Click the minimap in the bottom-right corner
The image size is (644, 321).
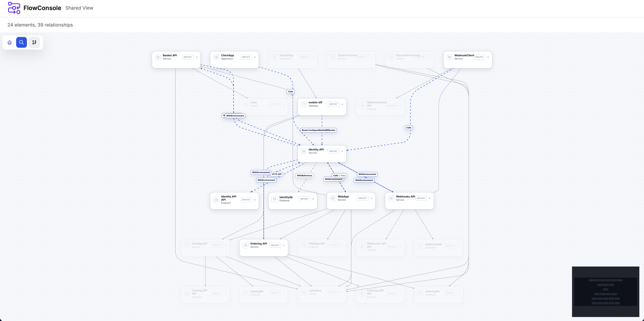click(x=606, y=291)
